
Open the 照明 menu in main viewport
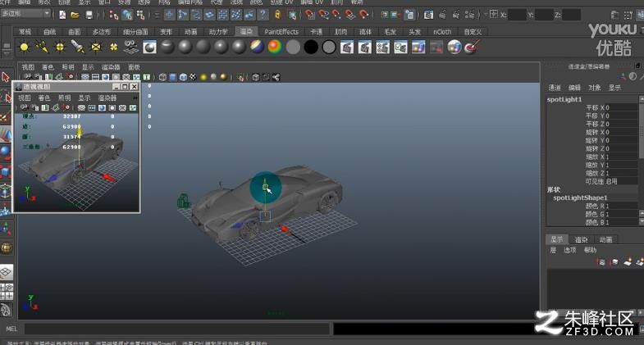pyautogui.click(x=68, y=67)
